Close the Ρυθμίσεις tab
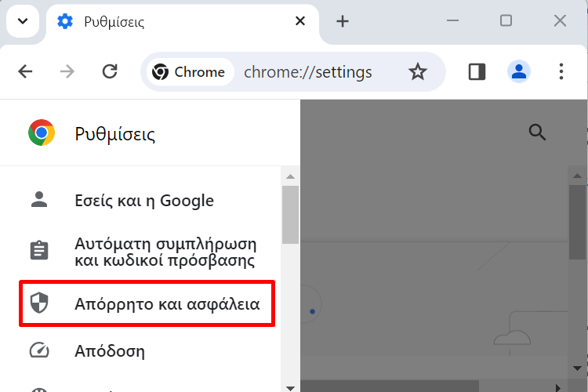The image size is (588, 392). tap(300, 21)
